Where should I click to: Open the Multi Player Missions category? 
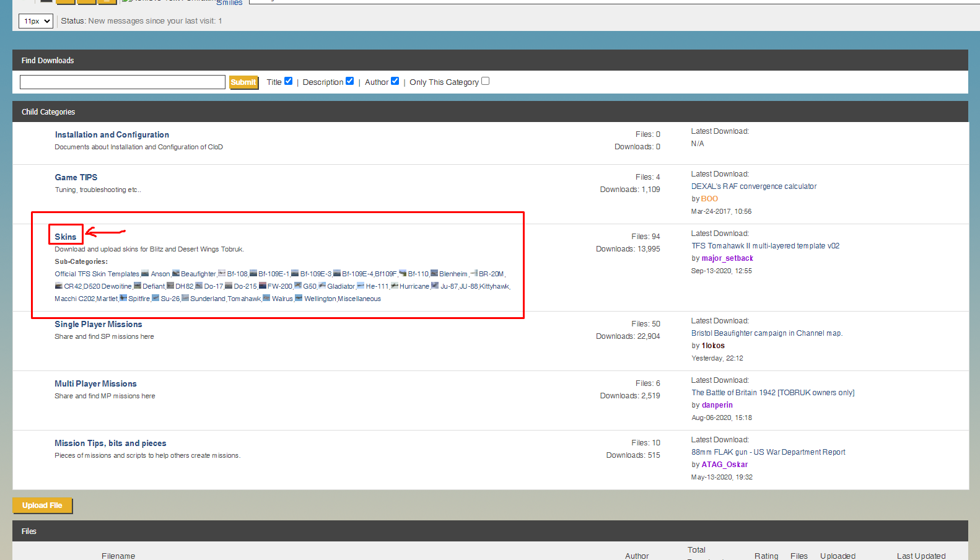click(x=95, y=383)
